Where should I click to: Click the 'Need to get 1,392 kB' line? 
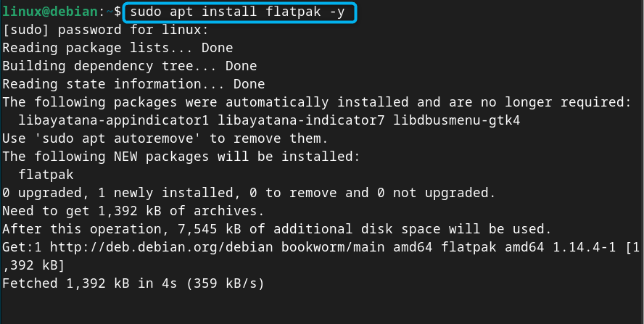(x=133, y=211)
